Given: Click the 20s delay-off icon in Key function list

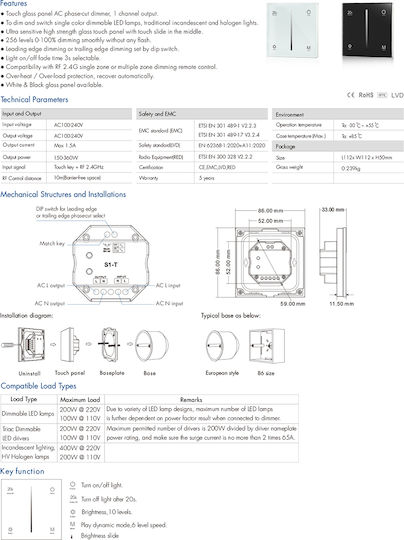Looking at the screenshot, I should click(73, 499).
